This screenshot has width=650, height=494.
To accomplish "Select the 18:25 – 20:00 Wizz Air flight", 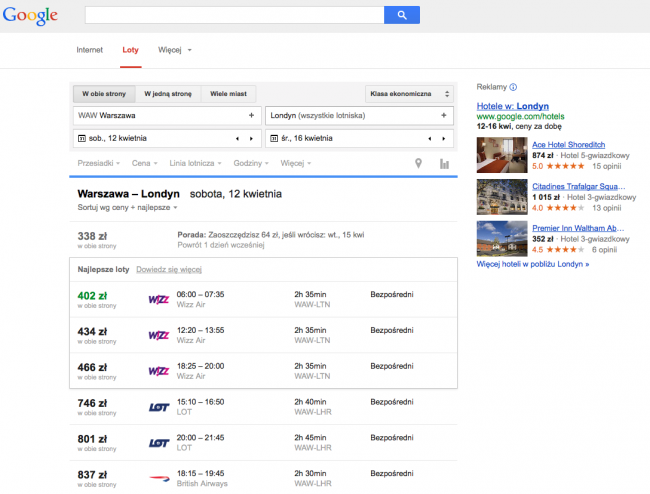I will tap(263, 371).
